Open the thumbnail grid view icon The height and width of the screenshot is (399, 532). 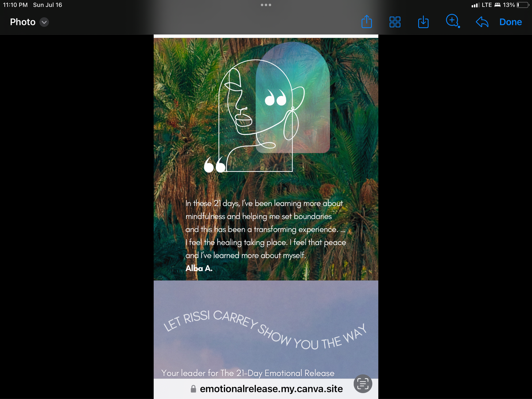[x=395, y=22]
